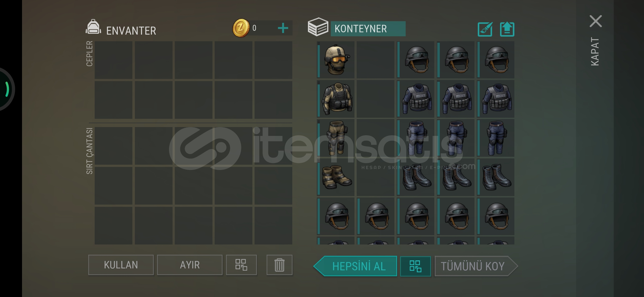Viewport: 644px width, 297px height.
Task: Close the inventory with the X
Action: pyautogui.click(x=596, y=21)
